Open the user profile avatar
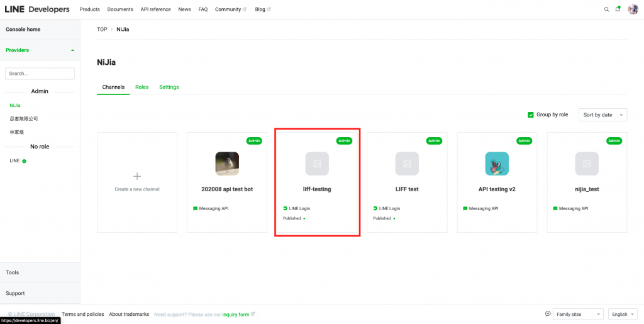644x324 pixels. click(633, 9)
